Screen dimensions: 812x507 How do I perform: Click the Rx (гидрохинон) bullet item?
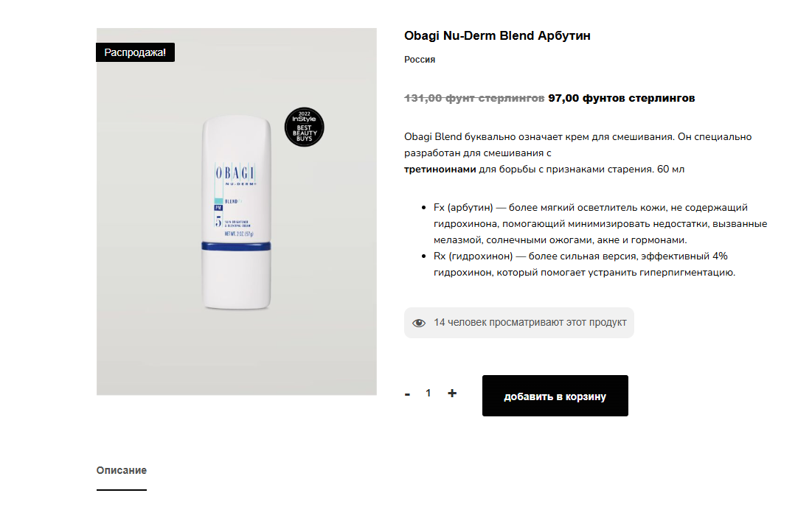click(584, 264)
